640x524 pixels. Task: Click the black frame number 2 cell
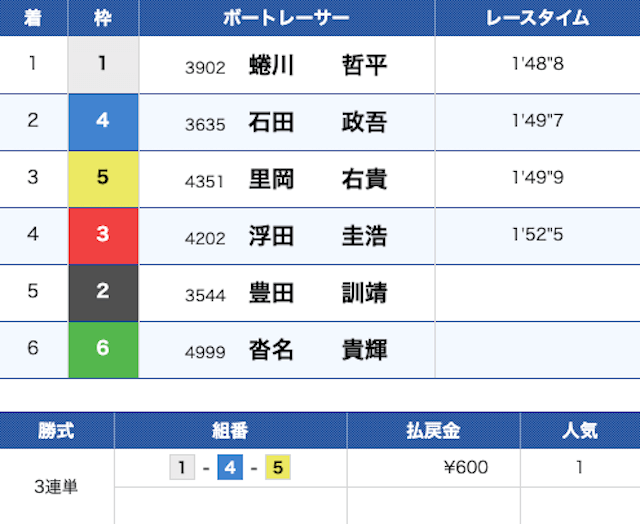103,293
